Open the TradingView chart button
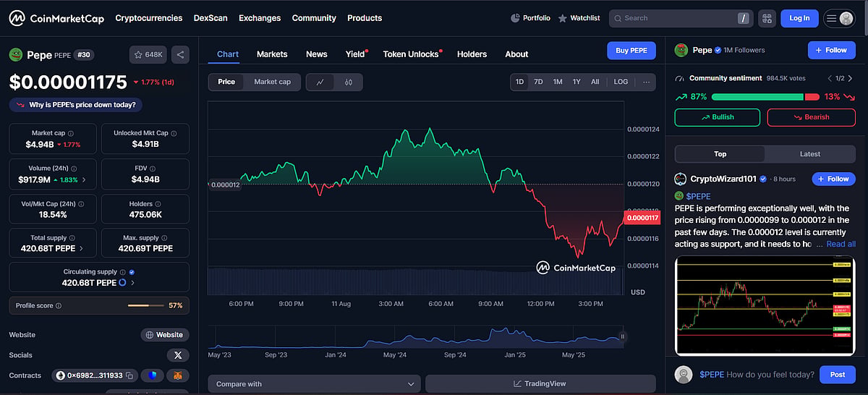Viewport: 868px width, 395px height. click(540, 384)
